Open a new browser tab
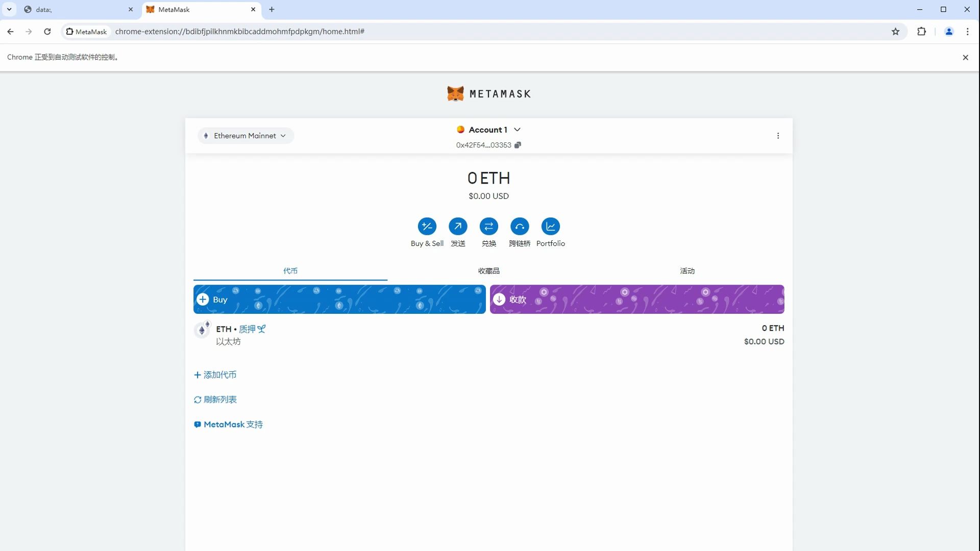 point(272,9)
